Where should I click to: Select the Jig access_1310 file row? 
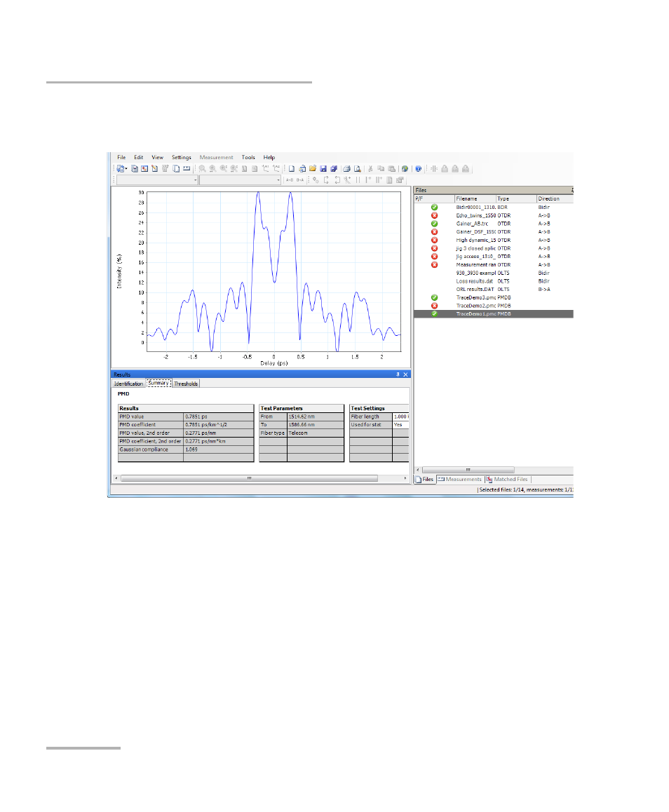coord(494,257)
